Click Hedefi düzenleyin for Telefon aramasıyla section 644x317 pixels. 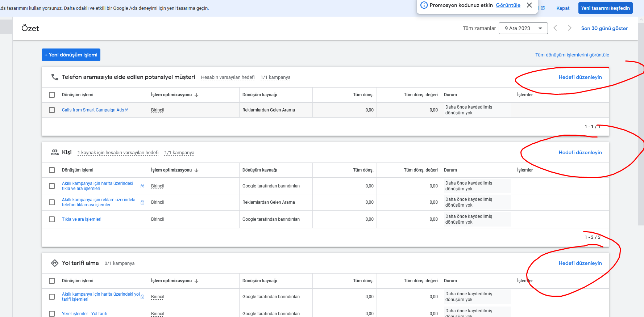coord(580,77)
